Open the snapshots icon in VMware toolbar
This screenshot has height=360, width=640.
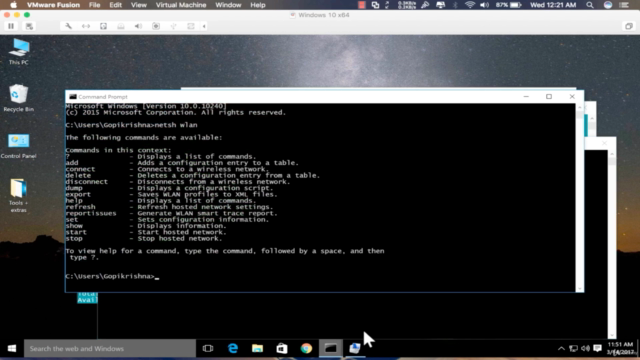(29, 26)
